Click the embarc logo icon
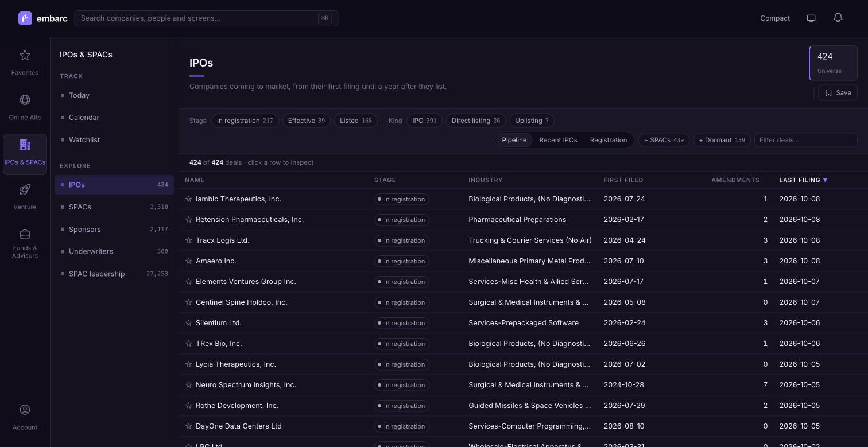The height and width of the screenshot is (447, 868). (25, 18)
